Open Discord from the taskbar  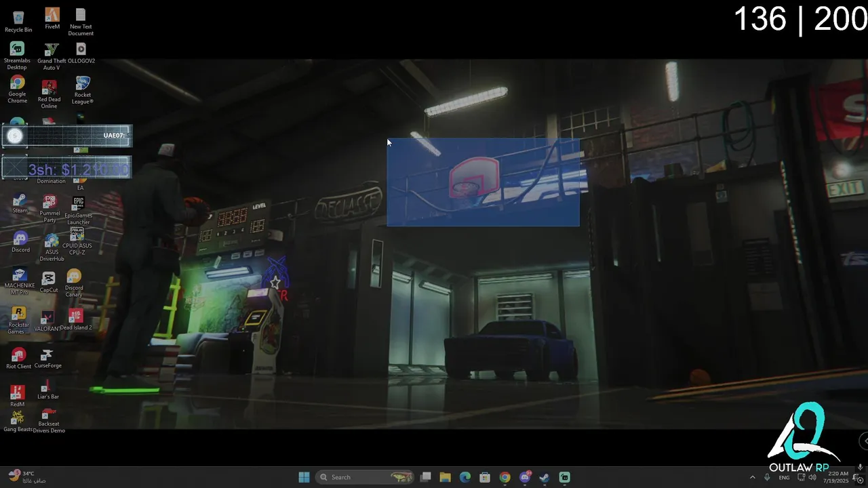pyautogui.click(x=525, y=477)
